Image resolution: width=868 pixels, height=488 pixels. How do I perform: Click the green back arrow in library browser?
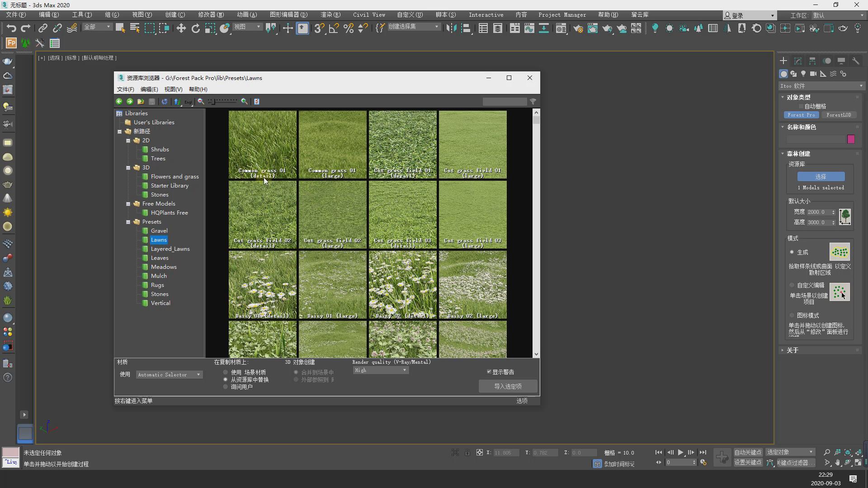tap(119, 101)
